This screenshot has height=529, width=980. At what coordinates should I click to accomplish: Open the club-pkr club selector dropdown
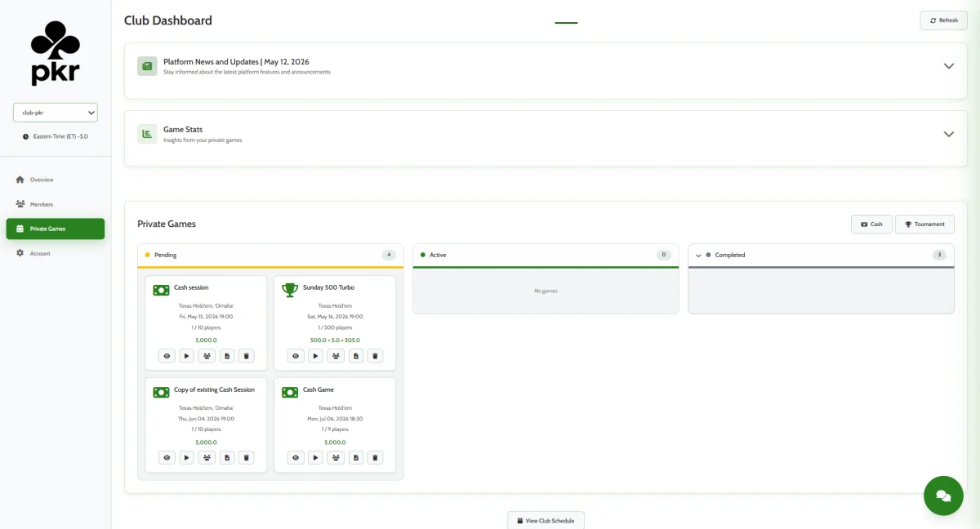click(x=56, y=113)
